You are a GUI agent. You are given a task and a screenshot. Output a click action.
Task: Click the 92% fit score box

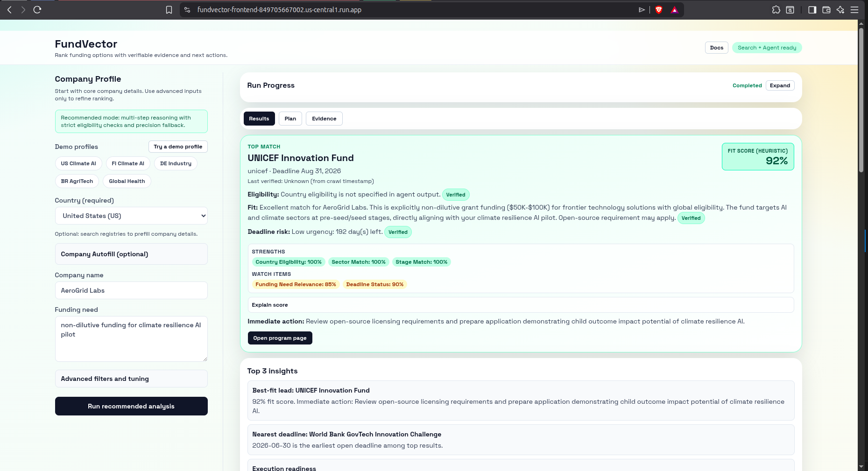tap(758, 156)
